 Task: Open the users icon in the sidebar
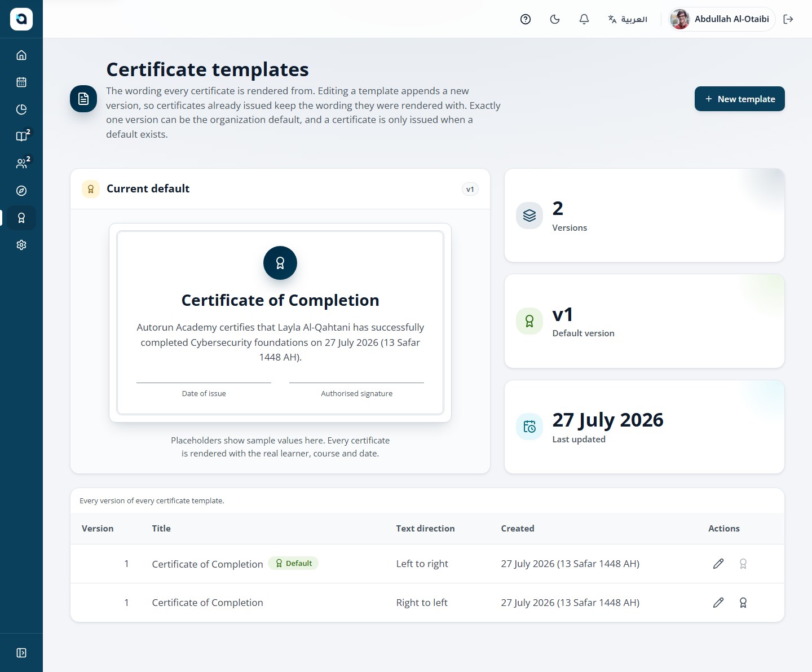(21, 164)
